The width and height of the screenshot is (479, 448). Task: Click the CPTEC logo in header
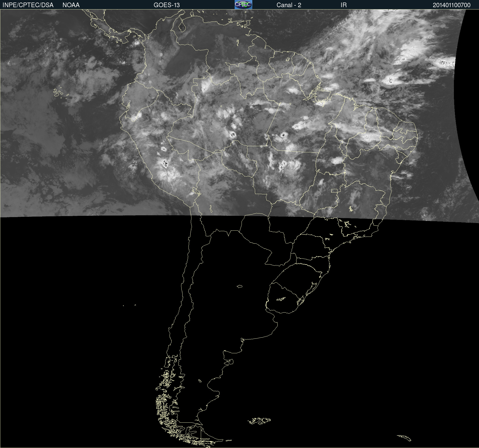click(x=243, y=5)
